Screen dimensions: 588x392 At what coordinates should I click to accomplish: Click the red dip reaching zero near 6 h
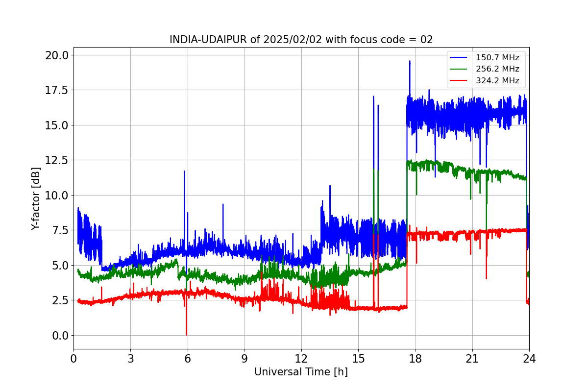[186, 334]
